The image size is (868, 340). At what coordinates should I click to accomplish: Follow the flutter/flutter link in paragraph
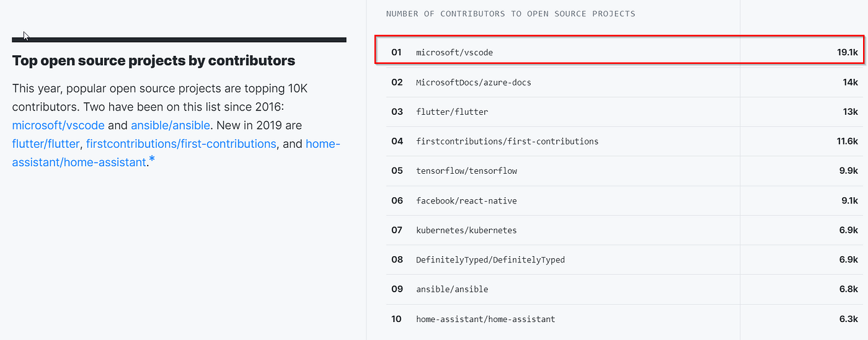click(46, 144)
